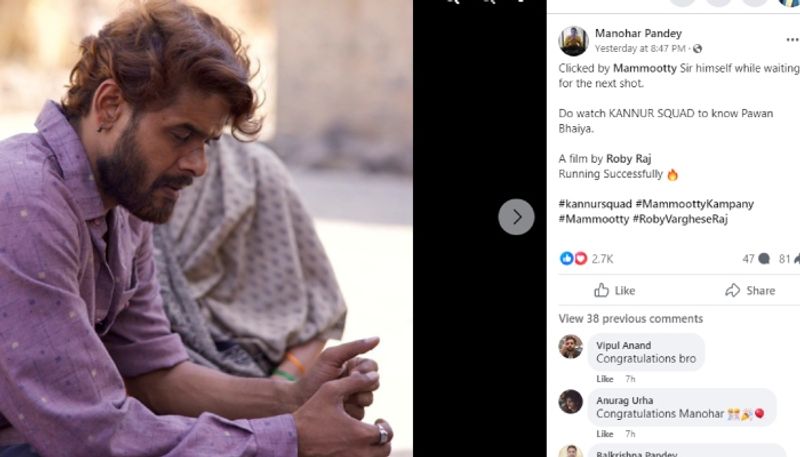800x457 pixels.
Task: Share the post using the Share button
Action: 749,290
